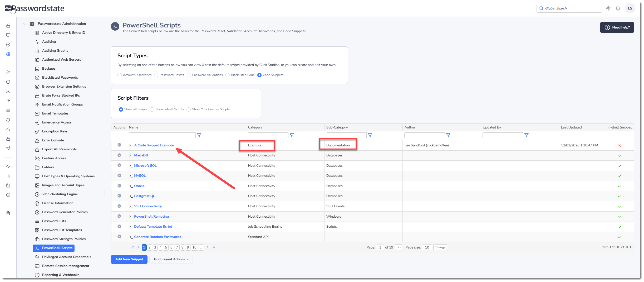Click the calendar icon in the left rail
The width and height of the screenshot is (644, 282).
coord(8,185)
